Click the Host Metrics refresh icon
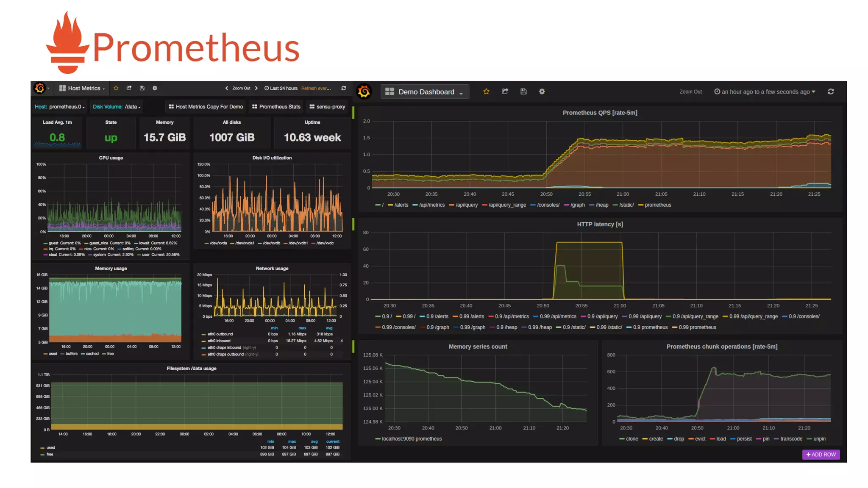This screenshot has width=868, height=488. 344,88
